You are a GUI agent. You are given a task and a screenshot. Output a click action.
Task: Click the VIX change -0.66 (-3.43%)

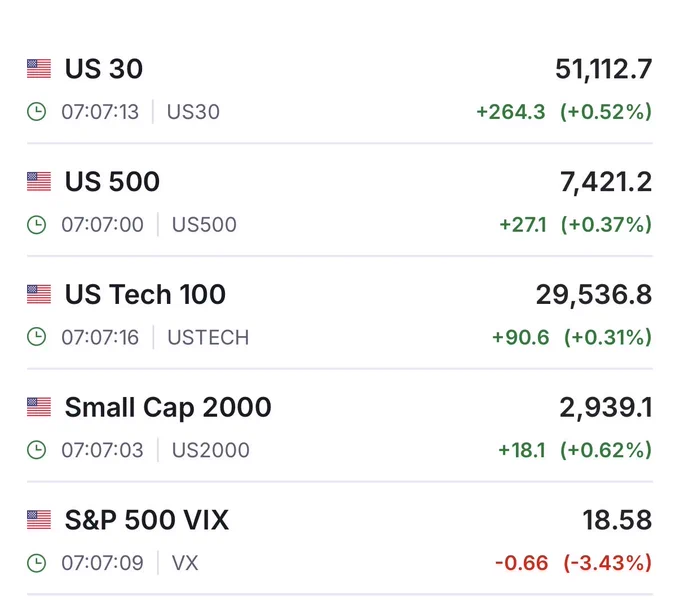click(x=573, y=563)
